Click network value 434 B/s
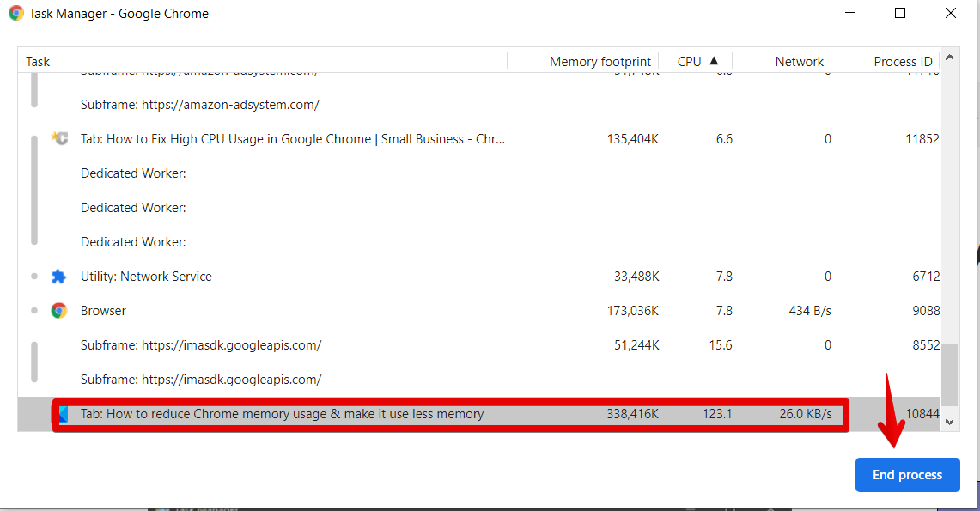Viewport: 980px width, 511px height. (810, 311)
